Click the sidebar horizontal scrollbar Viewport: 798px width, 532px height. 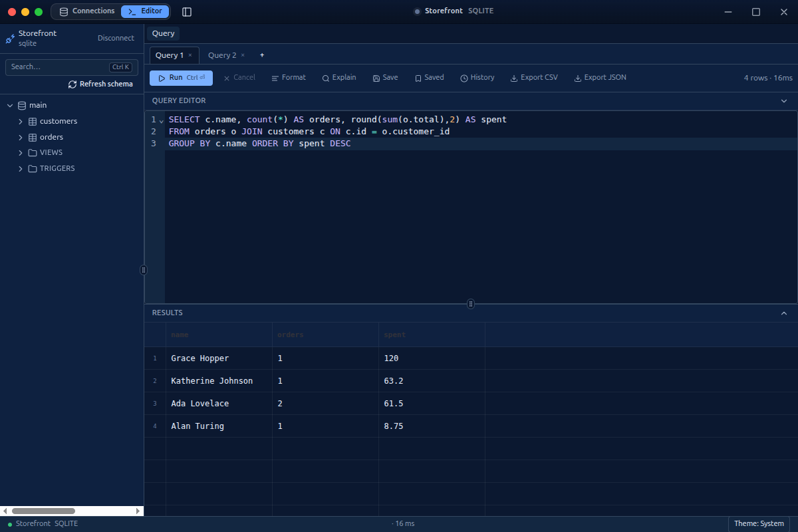pos(44,511)
